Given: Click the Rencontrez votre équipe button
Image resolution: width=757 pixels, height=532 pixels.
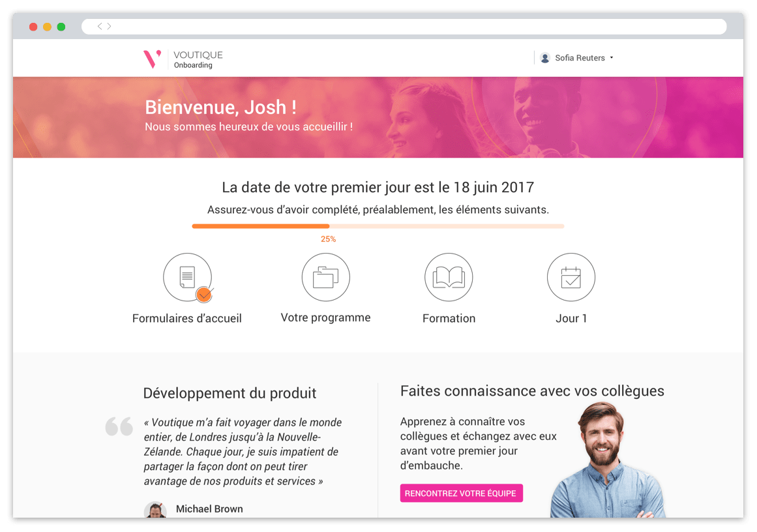Looking at the screenshot, I should pyautogui.click(x=462, y=494).
